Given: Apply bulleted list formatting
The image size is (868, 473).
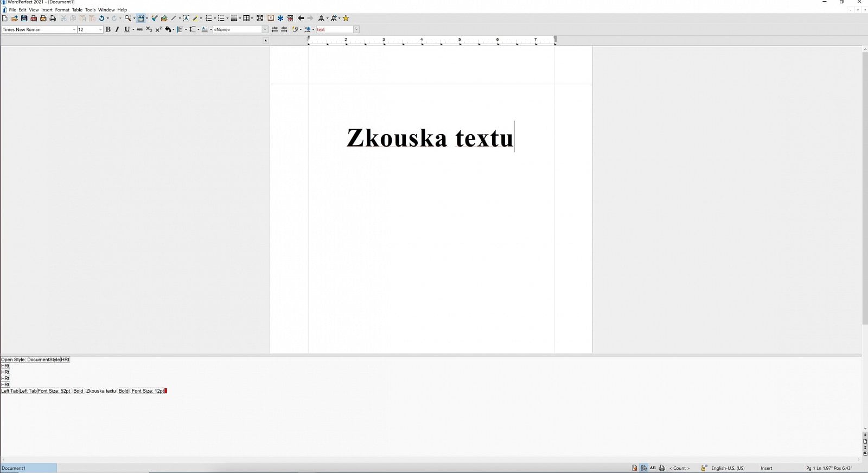Looking at the screenshot, I should pos(221,18).
